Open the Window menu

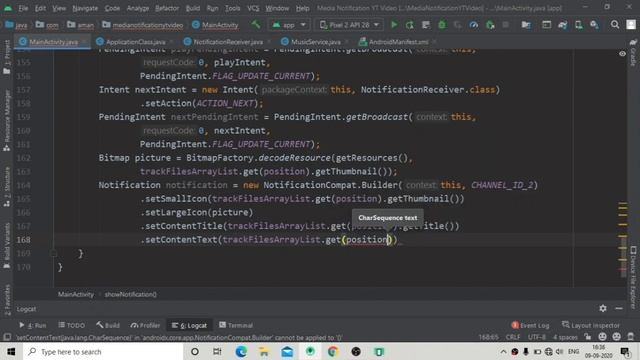pyautogui.click(x=277, y=8)
